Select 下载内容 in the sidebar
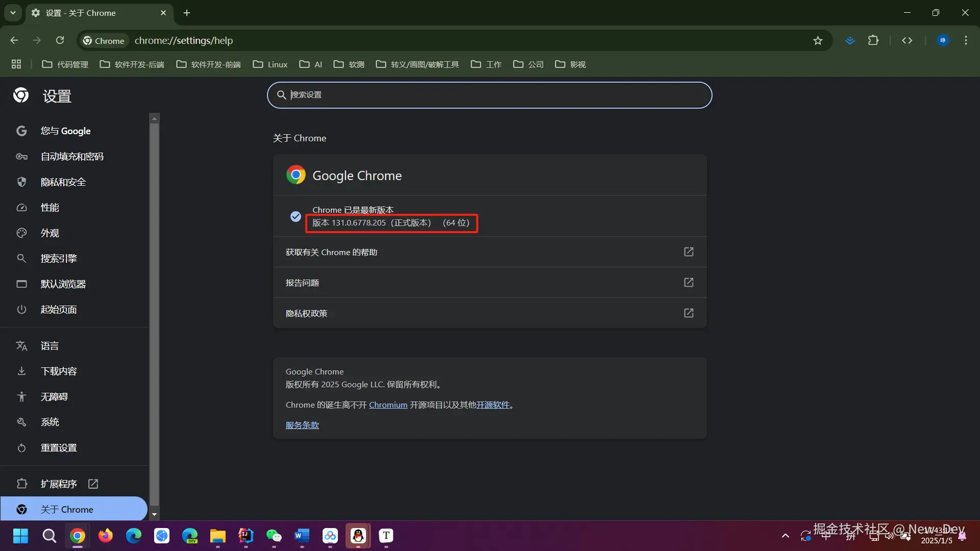The height and width of the screenshot is (551, 980). pos(59,371)
